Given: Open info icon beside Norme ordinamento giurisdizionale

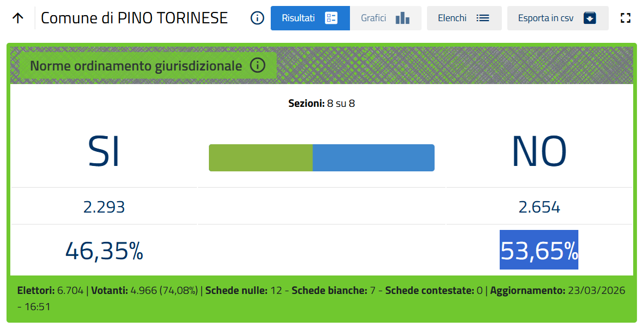Looking at the screenshot, I should coord(258,66).
